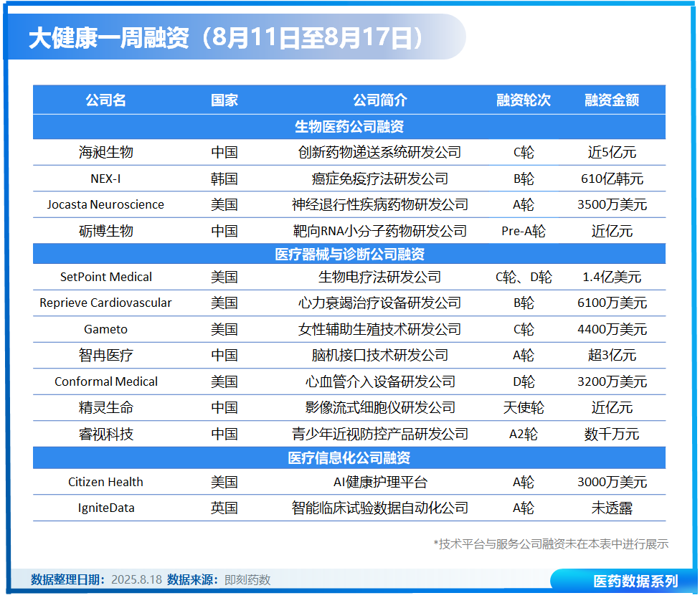The height and width of the screenshot is (598, 700).
Task: Click the 公司名 column header
Action: (105, 100)
